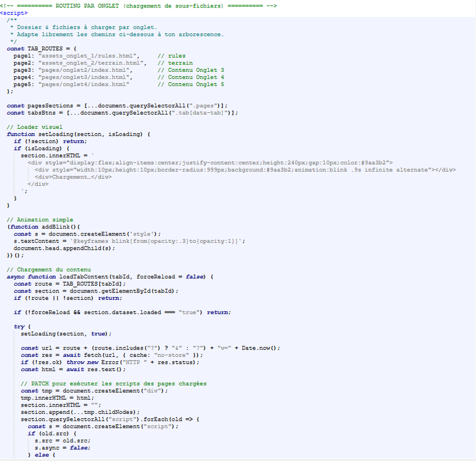Screen dimensions: 476x461
Task: Click the div line with 'animation:blink .9s infinite alternate'
Action: click(245, 170)
